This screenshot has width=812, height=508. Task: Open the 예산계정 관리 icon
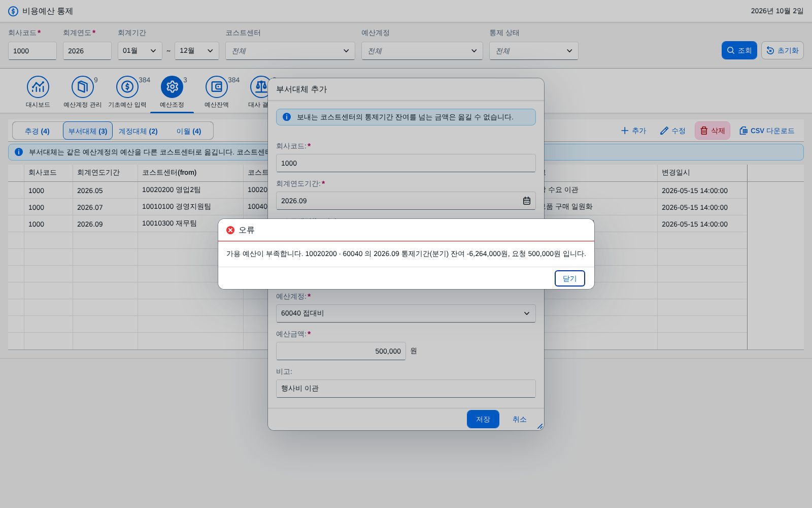83,87
